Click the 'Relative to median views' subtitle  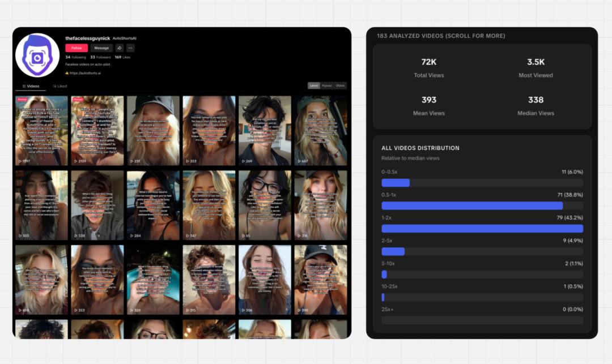(x=410, y=159)
